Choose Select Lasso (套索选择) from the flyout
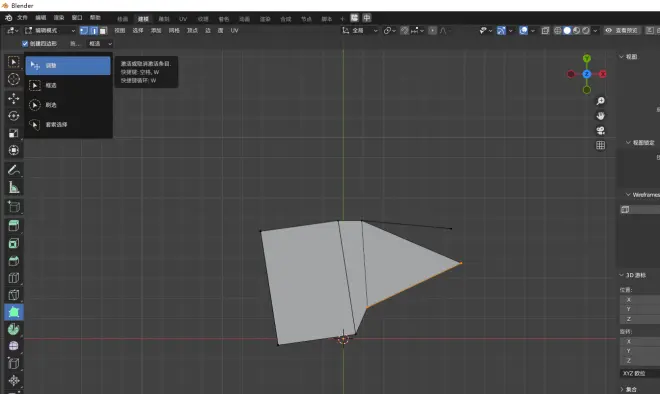Screen dimensions: 660x394 [68, 125]
